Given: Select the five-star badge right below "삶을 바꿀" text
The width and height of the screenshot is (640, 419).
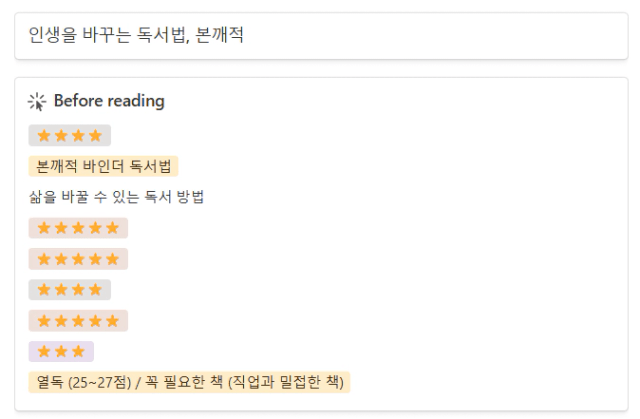Looking at the screenshot, I should point(78,228).
